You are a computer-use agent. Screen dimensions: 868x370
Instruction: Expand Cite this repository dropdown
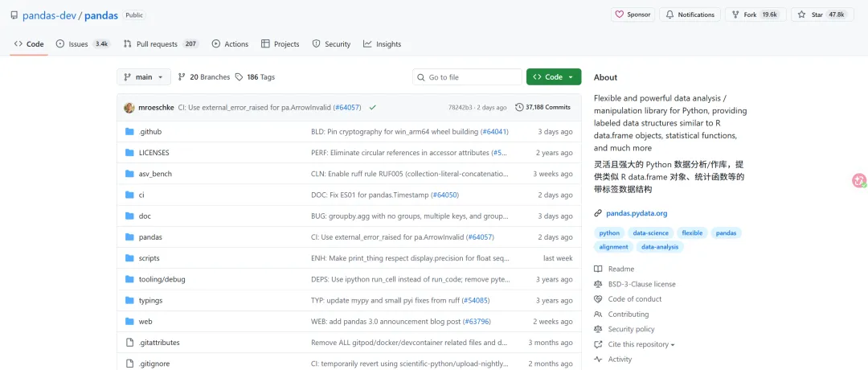pyautogui.click(x=641, y=344)
